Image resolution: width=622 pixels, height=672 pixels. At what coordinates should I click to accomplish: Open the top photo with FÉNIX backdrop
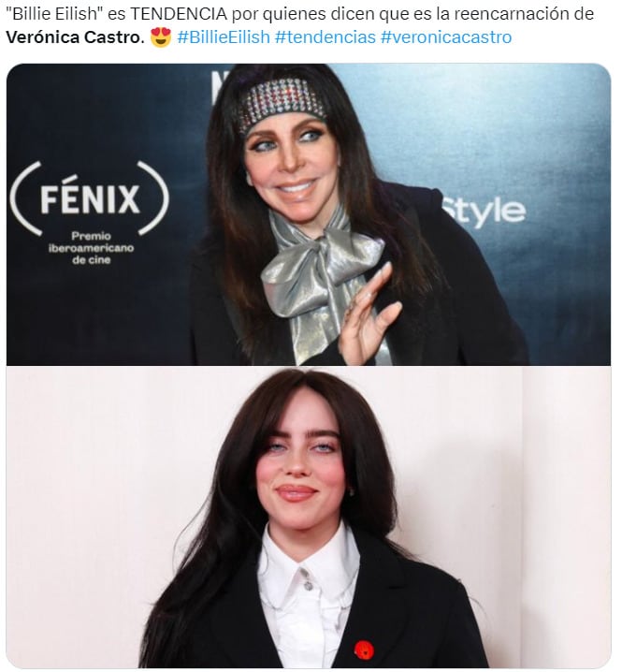309,214
